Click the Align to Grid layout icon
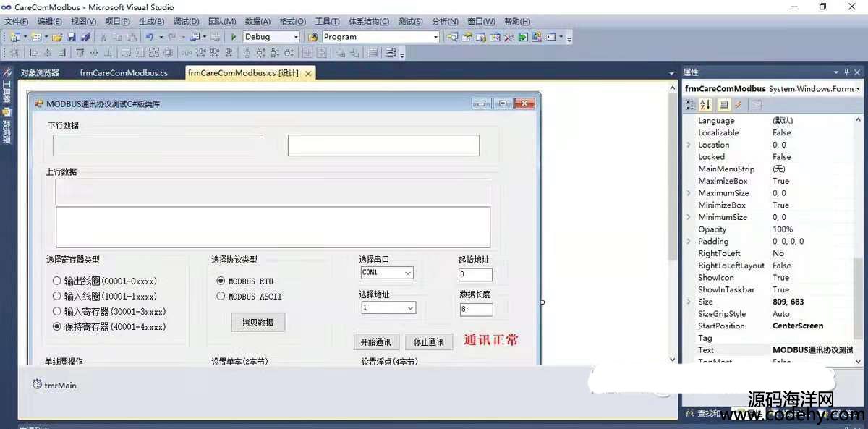The image size is (868, 429). [14, 52]
